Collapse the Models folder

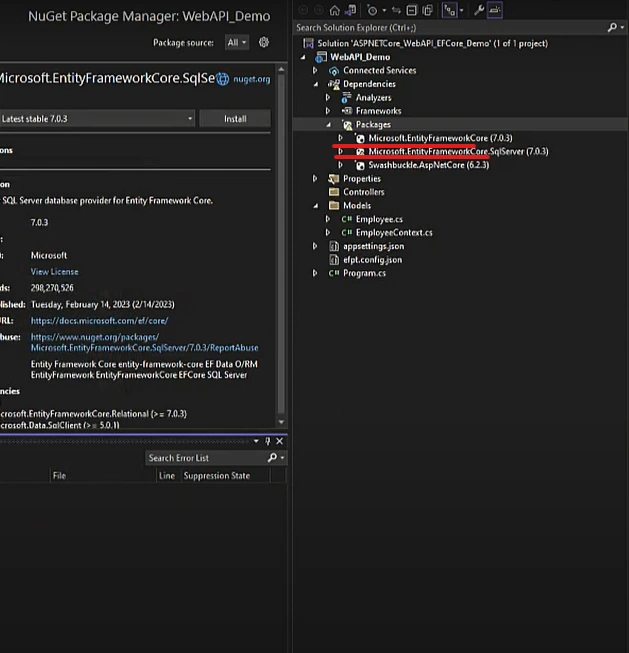point(316,206)
